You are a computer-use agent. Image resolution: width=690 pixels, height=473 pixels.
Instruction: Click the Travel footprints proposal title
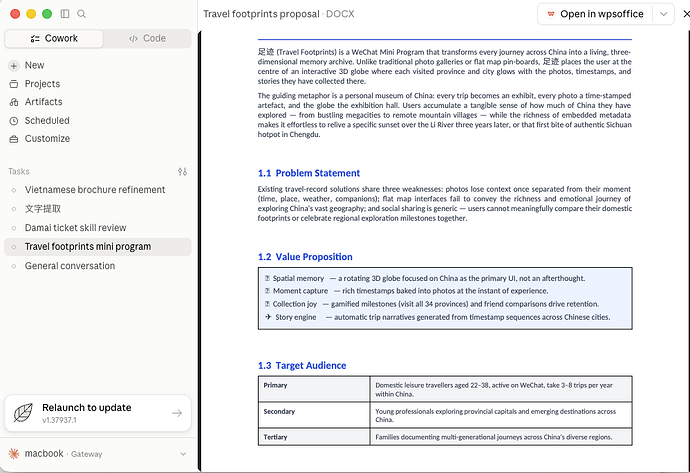click(261, 14)
